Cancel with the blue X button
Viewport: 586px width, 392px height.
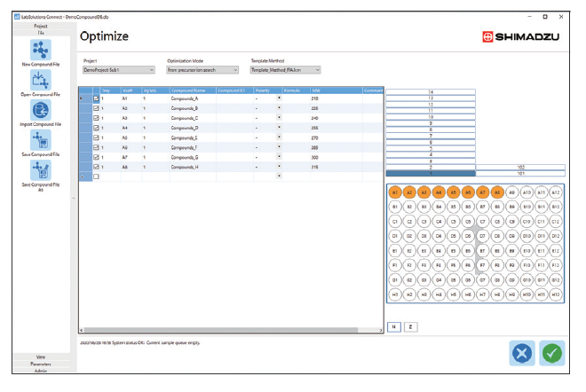pyautogui.click(x=522, y=352)
